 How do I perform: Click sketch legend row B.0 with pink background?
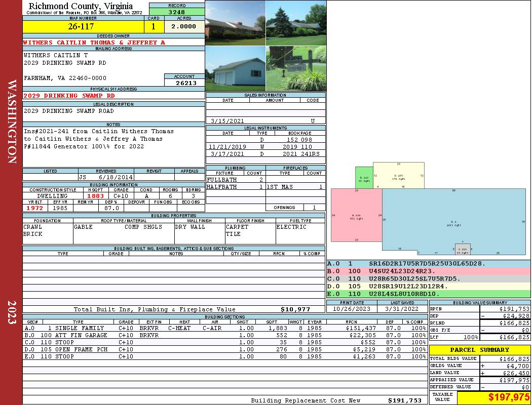[x=429, y=271]
